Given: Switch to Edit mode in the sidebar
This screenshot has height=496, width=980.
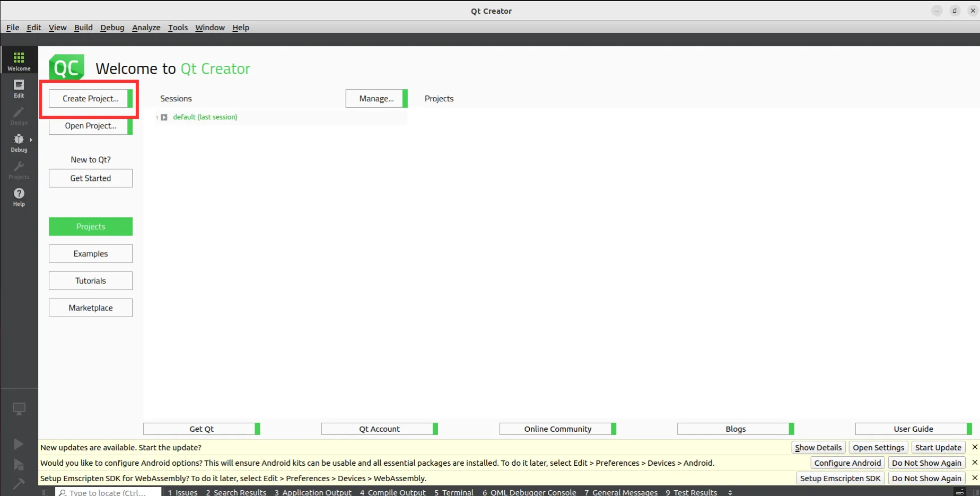Looking at the screenshot, I should 19,88.
